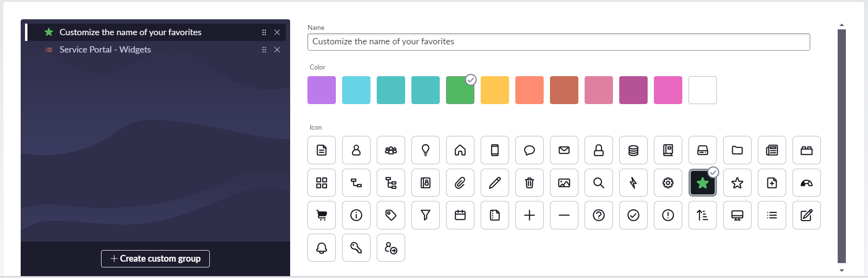Select the outlined star icon
The width and height of the screenshot is (868, 279).
coord(737,183)
